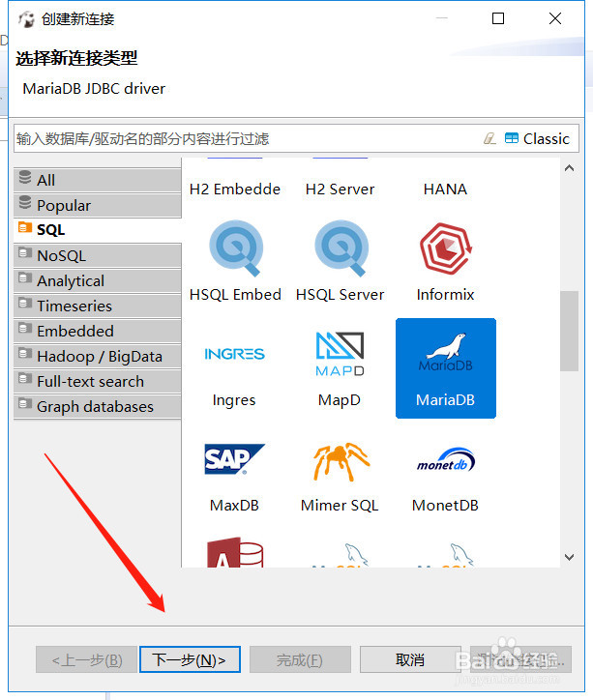The height and width of the screenshot is (700, 593).
Task: Choose the MariaDB seal icon
Action: click(446, 353)
